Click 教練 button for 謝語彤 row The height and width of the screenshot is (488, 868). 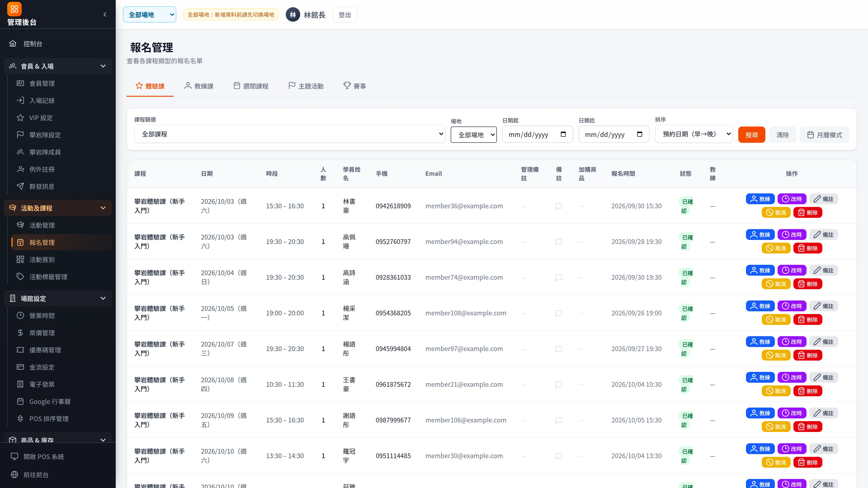pyautogui.click(x=760, y=413)
